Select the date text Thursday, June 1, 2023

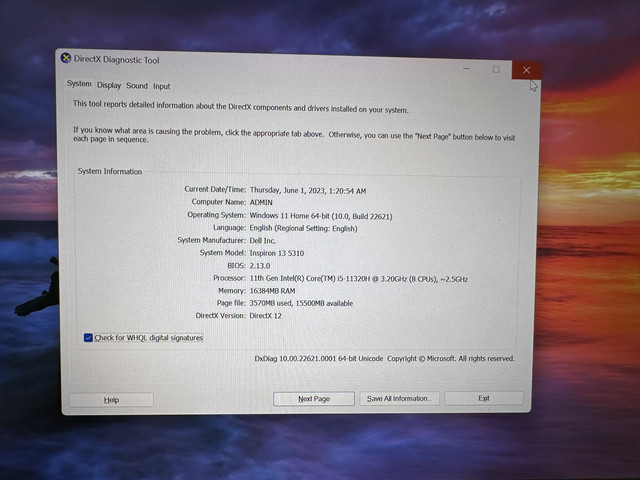click(x=287, y=190)
